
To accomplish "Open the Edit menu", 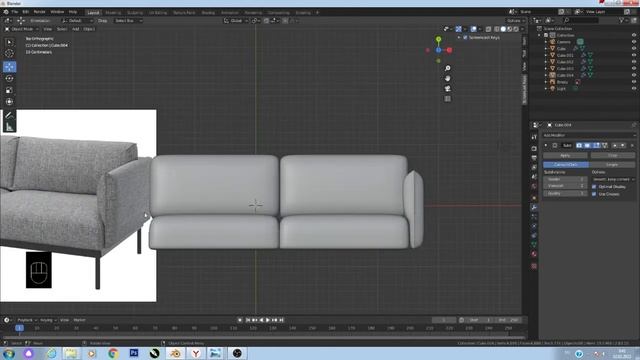I will coord(26,12).
